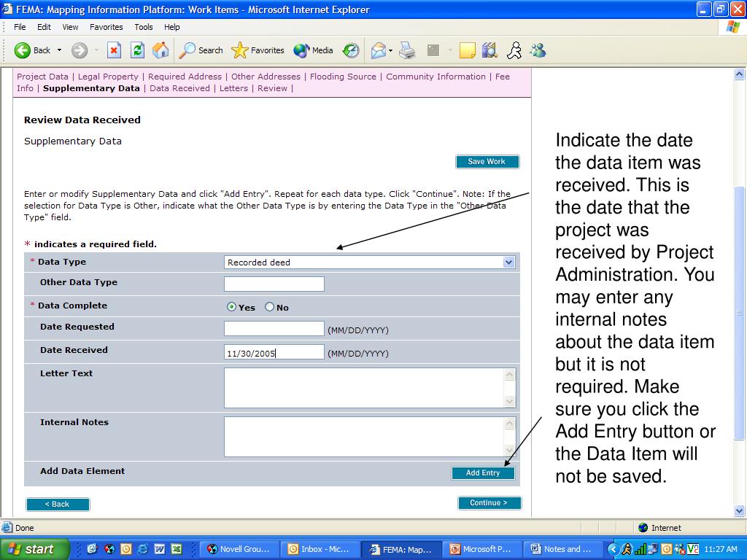Launch Word from the quick launch bar
747x560 pixels.
pyautogui.click(x=160, y=549)
